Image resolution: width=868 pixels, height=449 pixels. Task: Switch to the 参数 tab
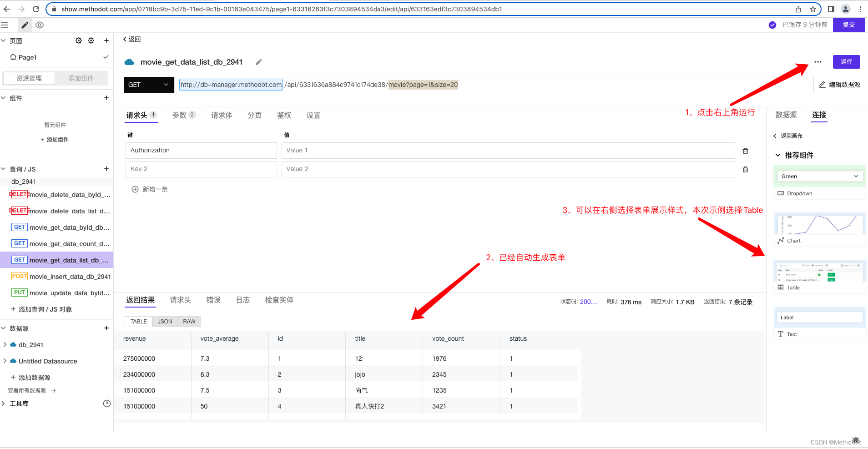[184, 115]
